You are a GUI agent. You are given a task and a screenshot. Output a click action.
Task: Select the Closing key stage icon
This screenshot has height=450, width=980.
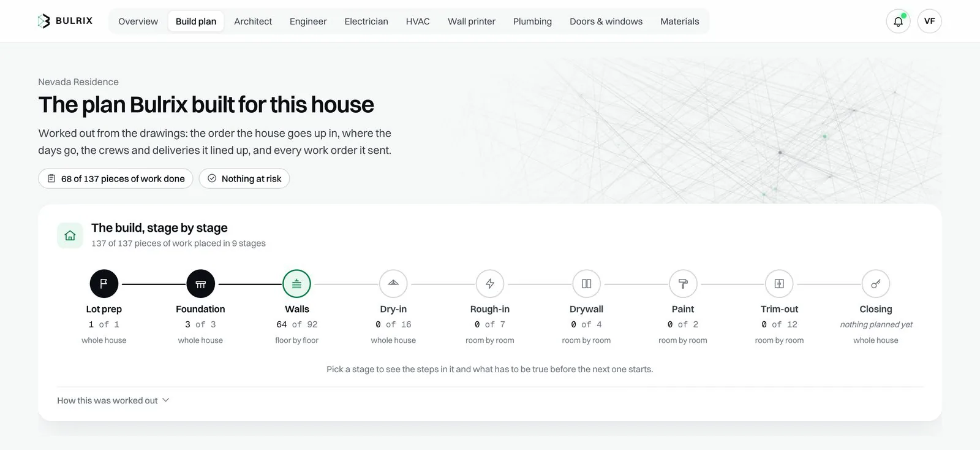click(x=876, y=284)
